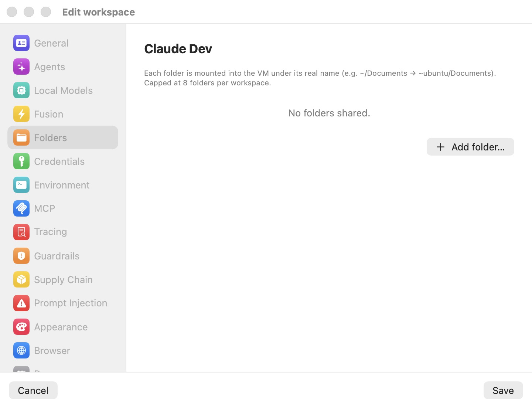The width and height of the screenshot is (532, 408).
Task: Click the 'No folders shared.' message
Action: [329, 113]
